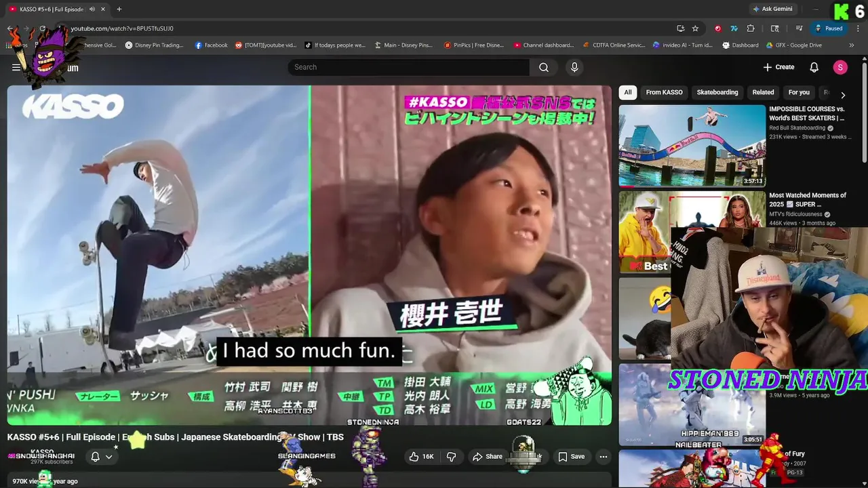This screenshot has width=868, height=488.
Task: Click the Create button
Action: 778,67
